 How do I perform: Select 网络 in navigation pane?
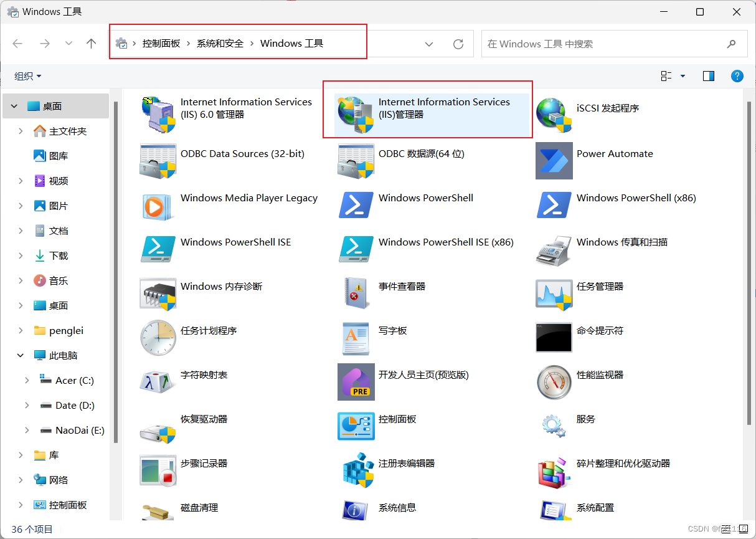pos(59,480)
